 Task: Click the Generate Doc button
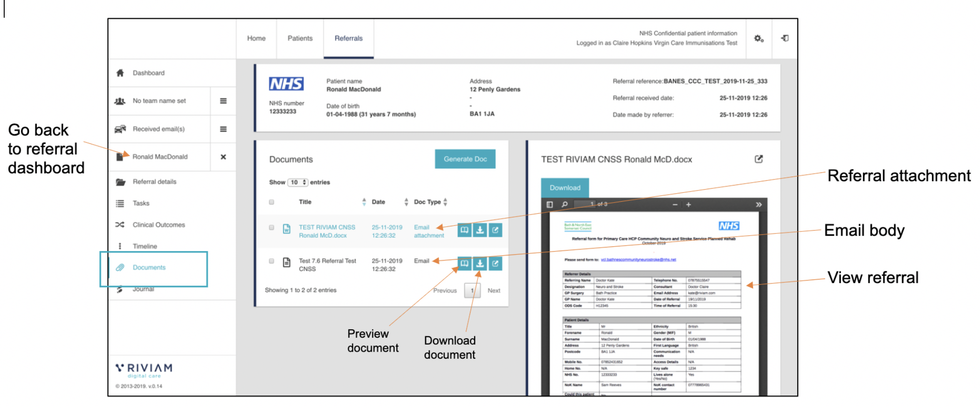click(465, 159)
